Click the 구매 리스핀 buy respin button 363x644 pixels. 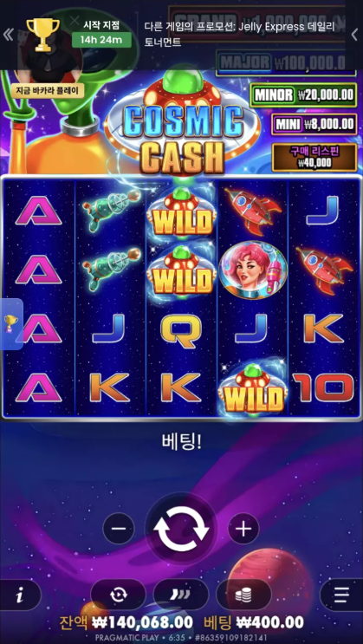coord(314,157)
